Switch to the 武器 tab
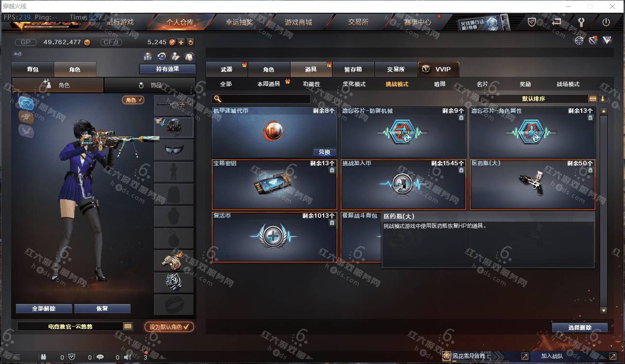Viewport: 625px width, 364px height. tap(226, 69)
